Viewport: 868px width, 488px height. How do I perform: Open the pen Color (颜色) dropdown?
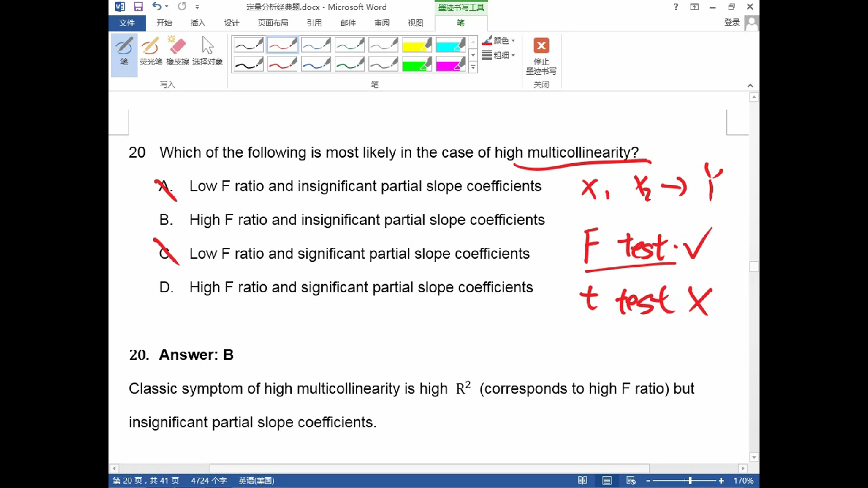coord(499,41)
